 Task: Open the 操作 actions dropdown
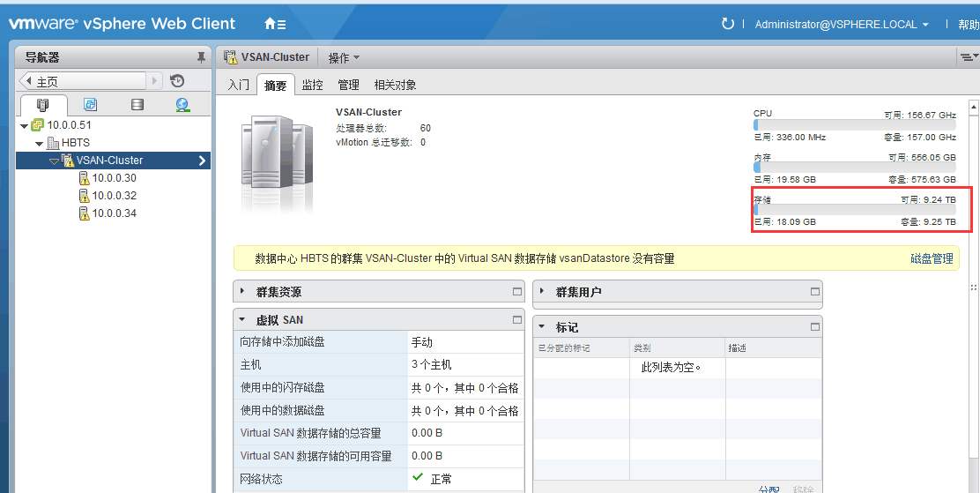click(344, 57)
